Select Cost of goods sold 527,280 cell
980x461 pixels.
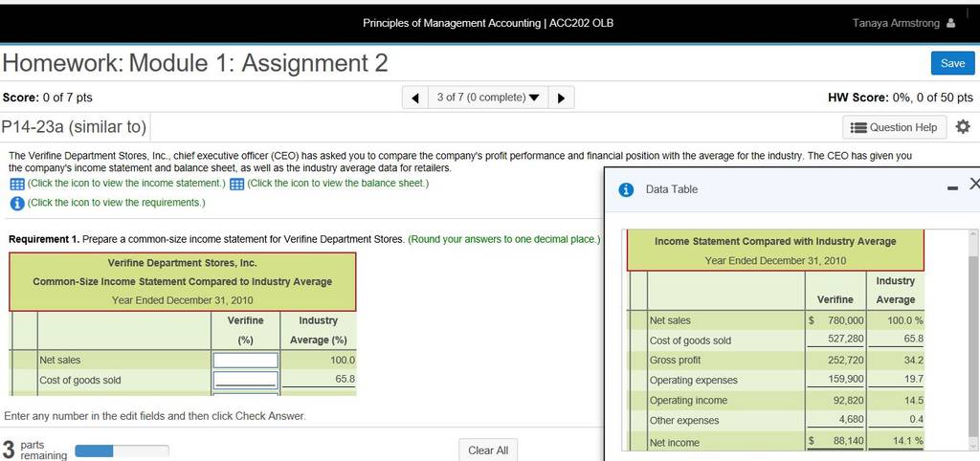pyautogui.click(x=835, y=340)
